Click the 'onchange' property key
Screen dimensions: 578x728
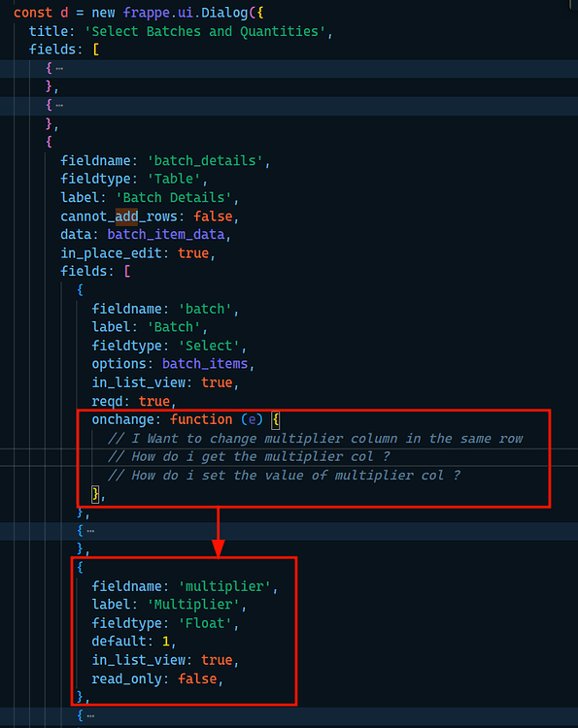122,419
